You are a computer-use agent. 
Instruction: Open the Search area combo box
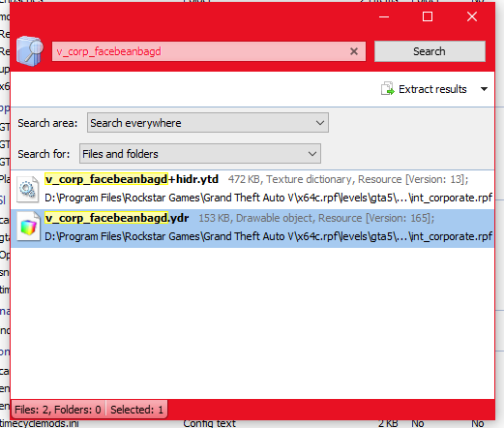click(208, 123)
